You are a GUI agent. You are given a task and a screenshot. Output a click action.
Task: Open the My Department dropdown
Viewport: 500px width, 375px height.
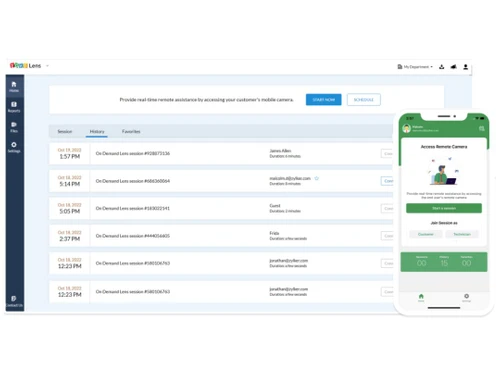(x=415, y=67)
